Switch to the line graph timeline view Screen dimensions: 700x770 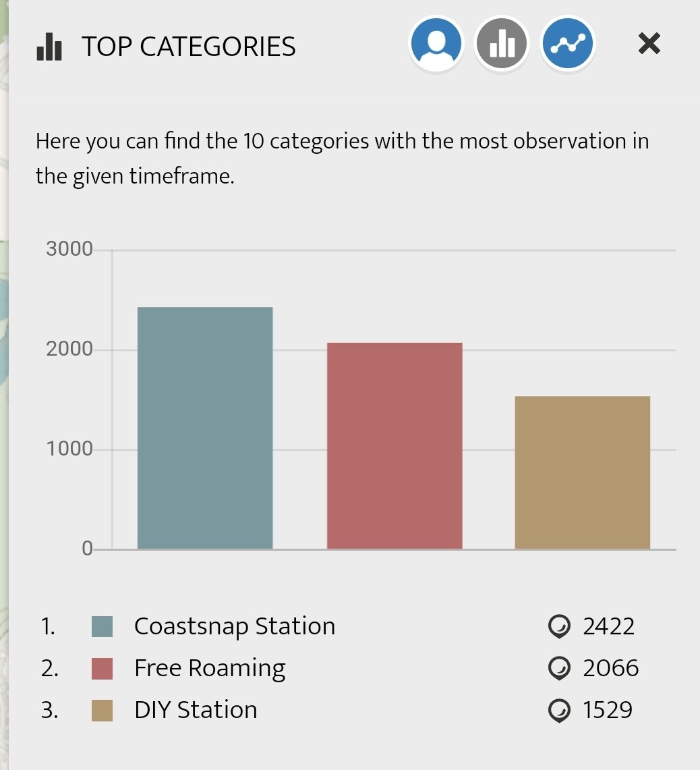567,43
